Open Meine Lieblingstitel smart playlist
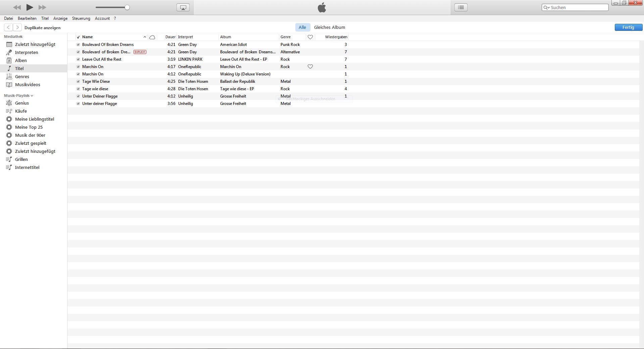This screenshot has width=644, height=349. click(34, 119)
